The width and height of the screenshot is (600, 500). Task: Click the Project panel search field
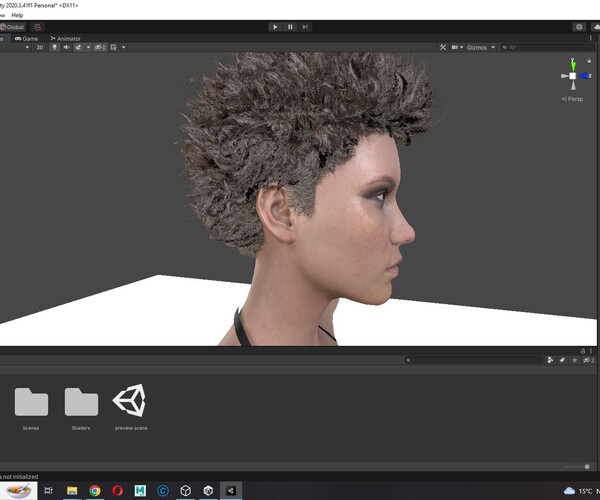click(474, 360)
